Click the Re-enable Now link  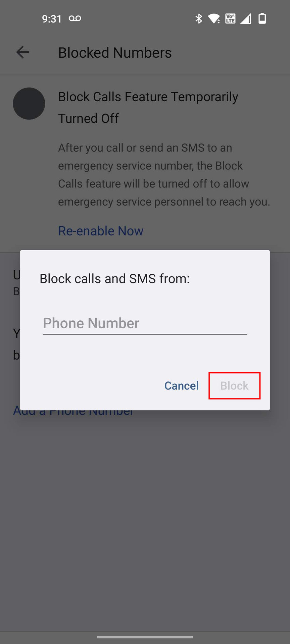click(x=101, y=231)
